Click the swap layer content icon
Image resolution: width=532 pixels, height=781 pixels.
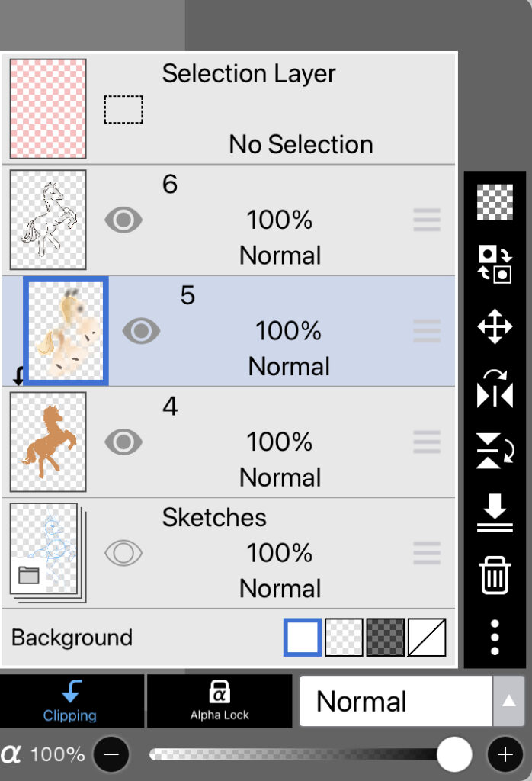tap(495, 264)
